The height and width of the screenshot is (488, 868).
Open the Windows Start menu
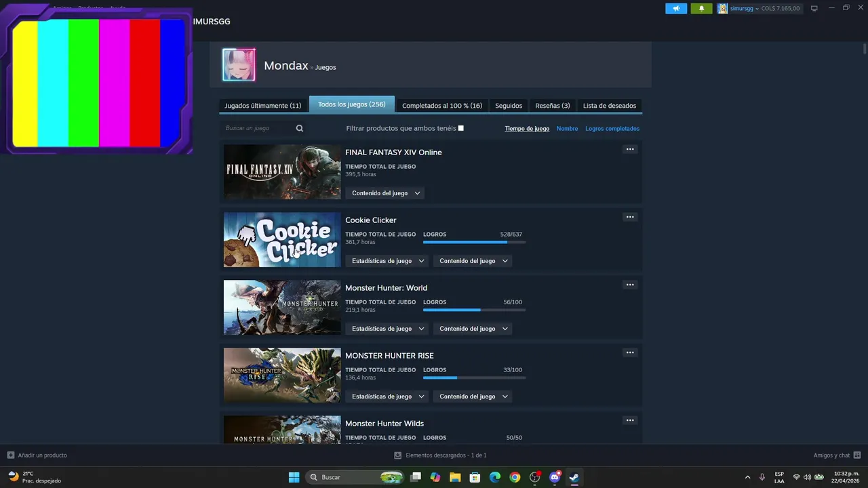pyautogui.click(x=294, y=477)
